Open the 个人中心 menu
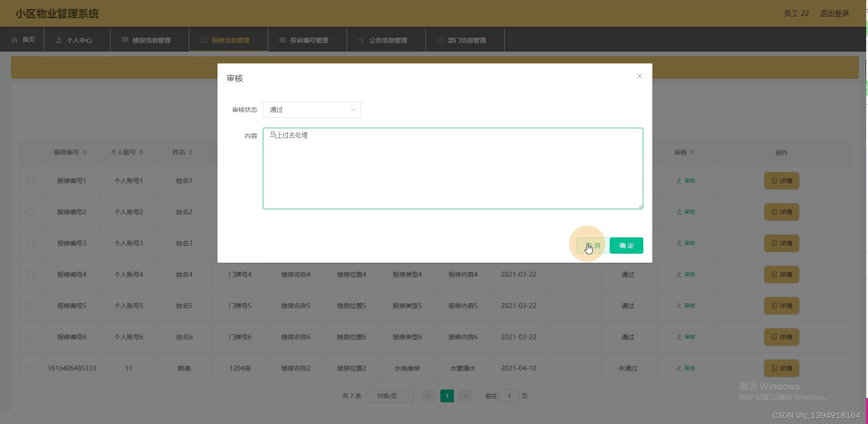This screenshot has width=868, height=424. click(77, 40)
